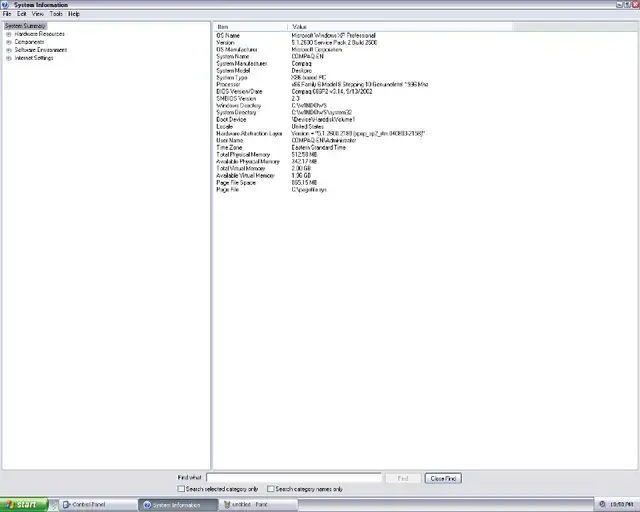The width and height of the screenshot is (640, 512).
Task: Click the system tray icon near clock
Action: coord(602,505)
